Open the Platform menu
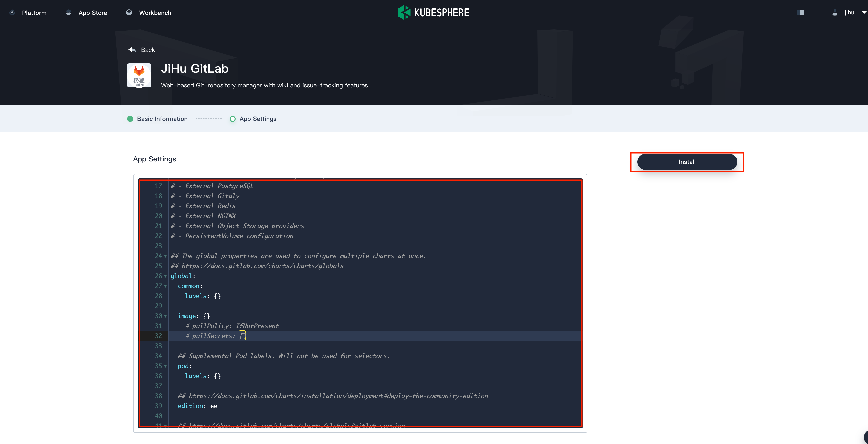The image size is (868, 444). [x=34, y=13]
